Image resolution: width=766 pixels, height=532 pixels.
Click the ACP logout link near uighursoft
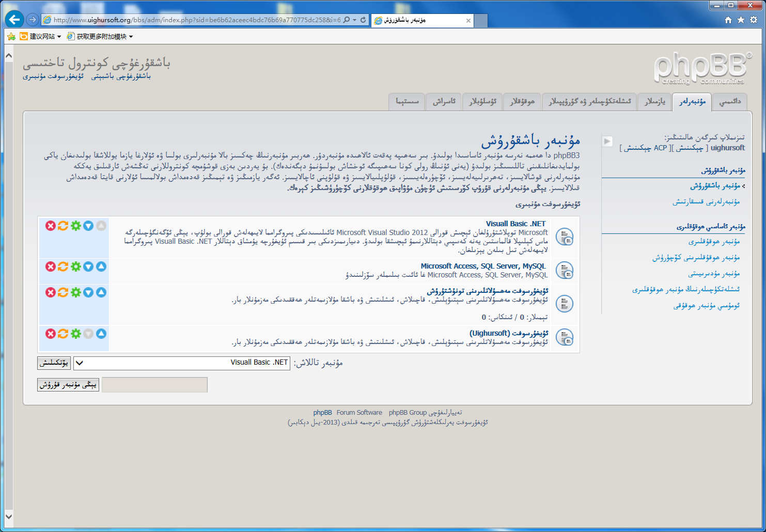point(645,148)
